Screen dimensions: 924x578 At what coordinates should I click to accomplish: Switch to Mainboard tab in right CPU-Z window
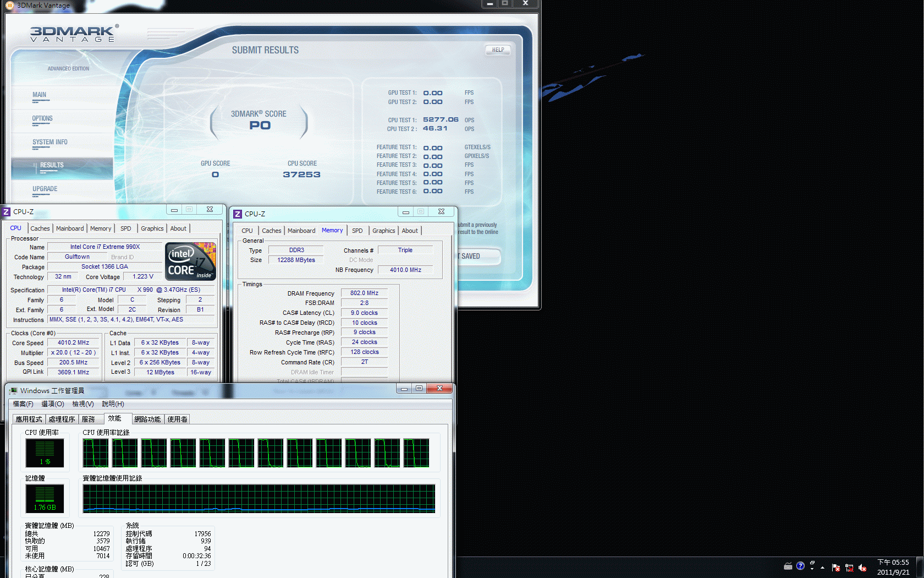pos(301,231)
